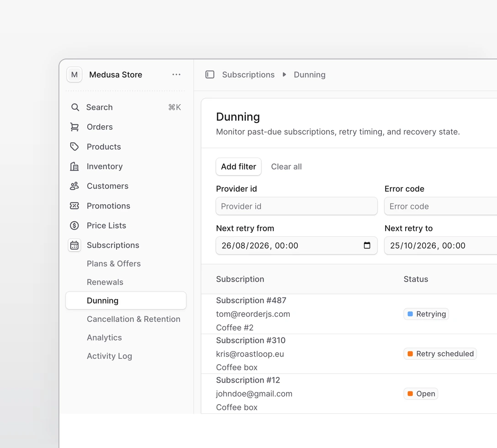Open Subscription #310 row
This screenshot has height=448, width=497.
pos(349,354)
